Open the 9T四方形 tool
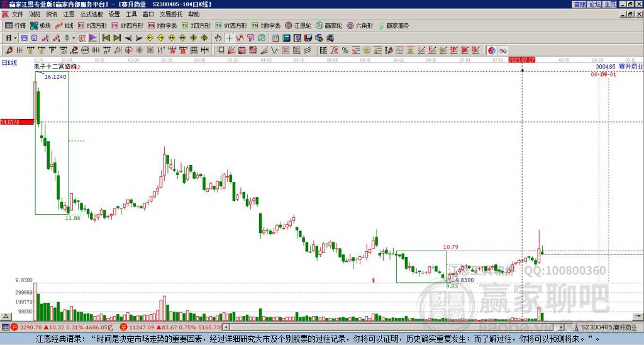The height and width of the screenshot is (345, 644). pyautogui.click(x=231, y=25)
